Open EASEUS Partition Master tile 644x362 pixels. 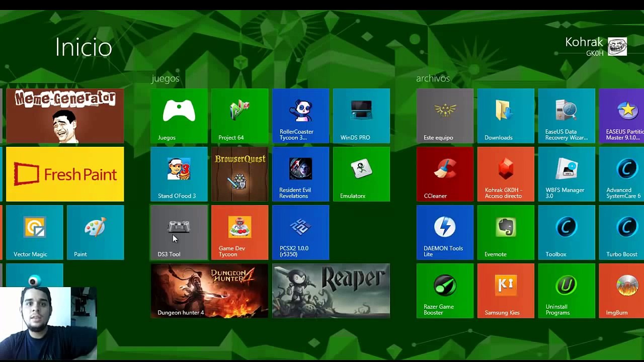pos(622,116)
